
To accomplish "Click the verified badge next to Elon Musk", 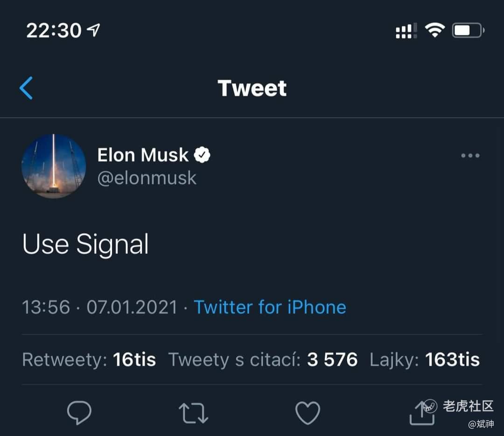I will pos(203,154).
